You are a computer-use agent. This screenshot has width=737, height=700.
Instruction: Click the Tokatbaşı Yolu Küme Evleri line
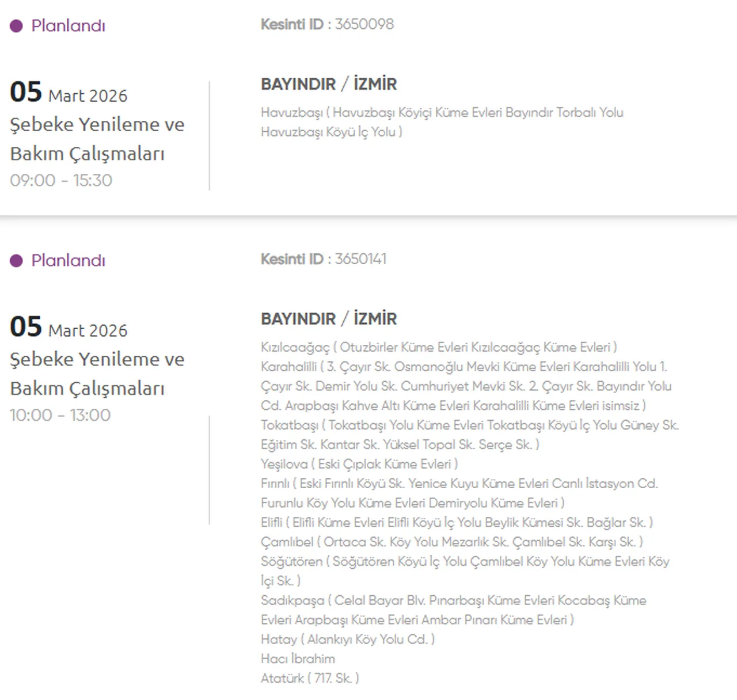(x=469, y=425)
